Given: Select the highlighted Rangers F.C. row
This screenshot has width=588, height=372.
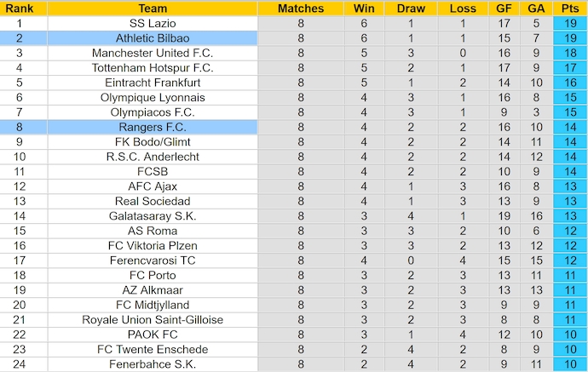Looking at the screenshot, I should pyautogui.click(x=153, y=127).
